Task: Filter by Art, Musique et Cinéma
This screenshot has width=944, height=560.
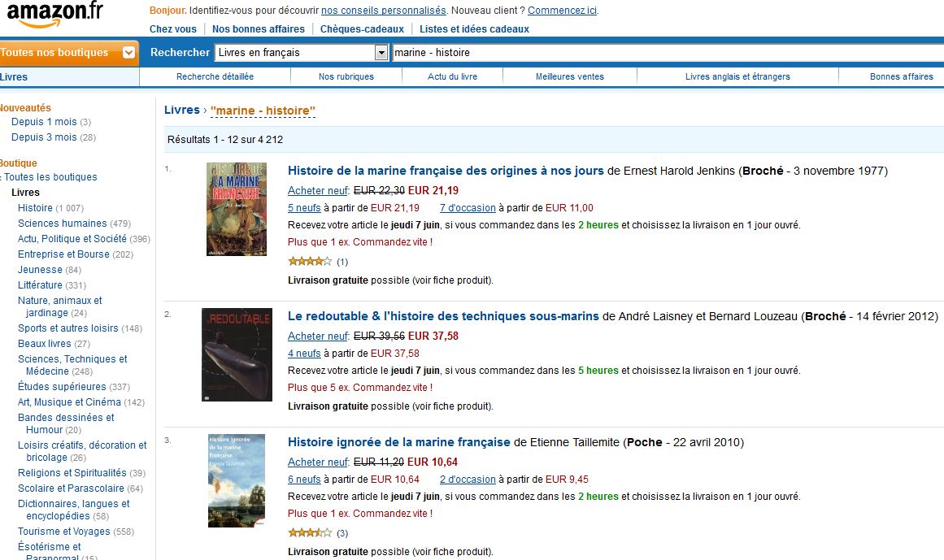Action: click(69, 402)
